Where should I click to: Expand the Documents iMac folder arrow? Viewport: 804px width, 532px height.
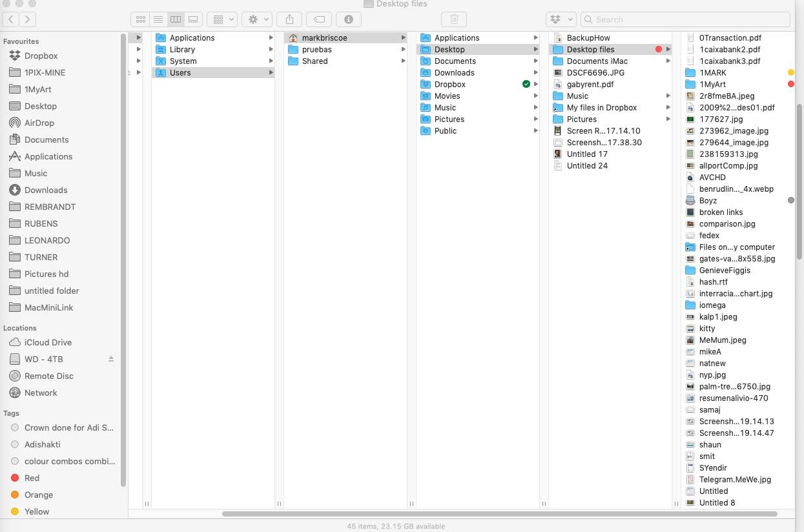click(x=668, y=61)
